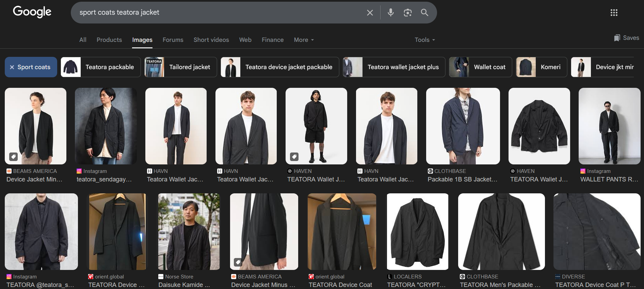644x289 pixels.
Task: Click 'Packable 1B SB Jacket...' title
Action: click(x=463, y=179)
